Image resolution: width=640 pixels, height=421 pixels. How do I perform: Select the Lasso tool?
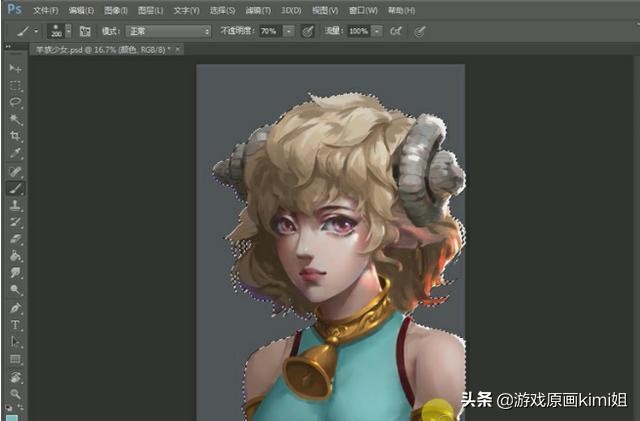[15, 102]
